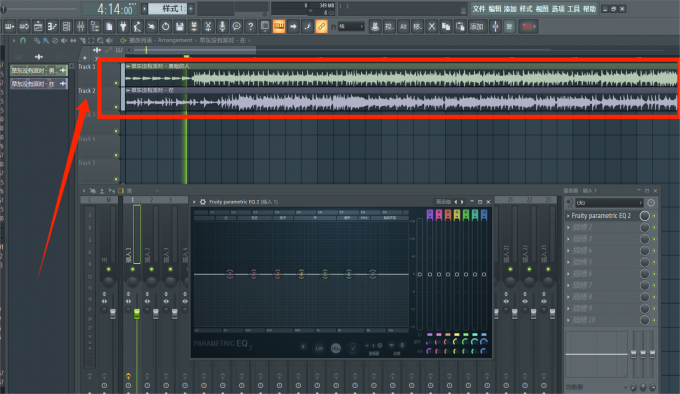Select the Track 2 audio clip
Screen dimensions: 680x394
pos(401,98)
